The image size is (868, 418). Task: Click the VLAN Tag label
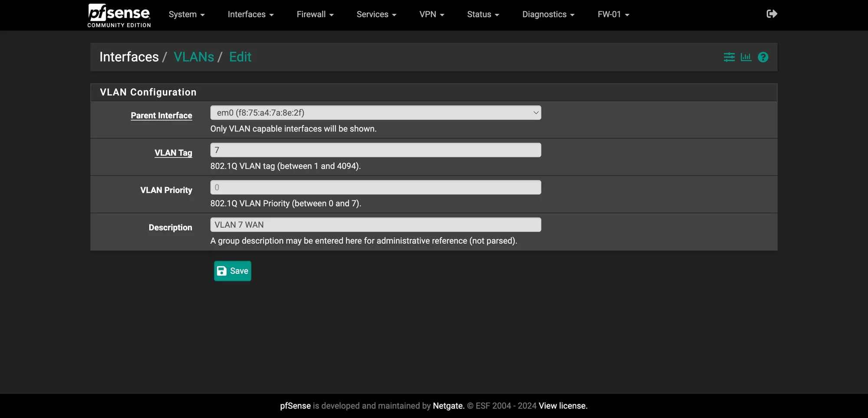173,153
